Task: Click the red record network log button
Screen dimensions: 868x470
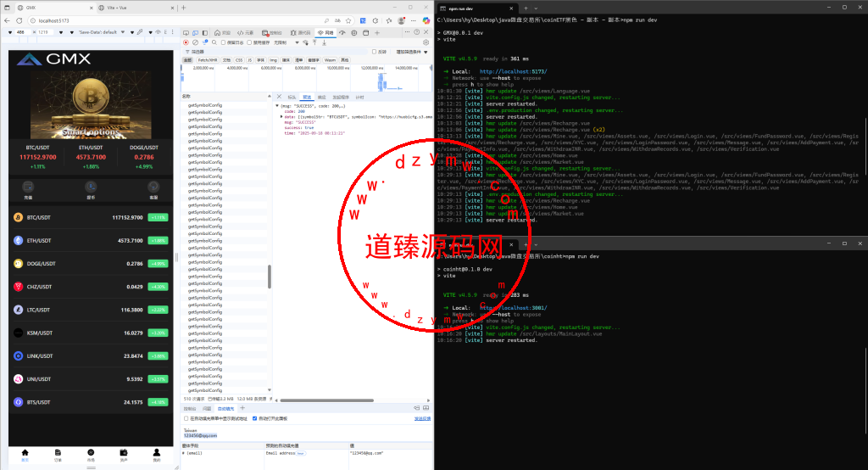Action: 186,42
